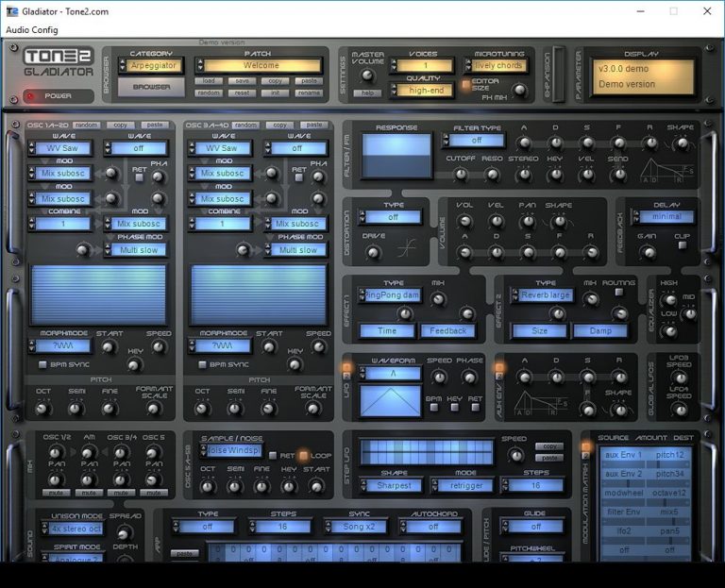This screenshot has width=725, height=588.
Task: Click the Effect 1 Time button
Action: (x=387, y=331)
